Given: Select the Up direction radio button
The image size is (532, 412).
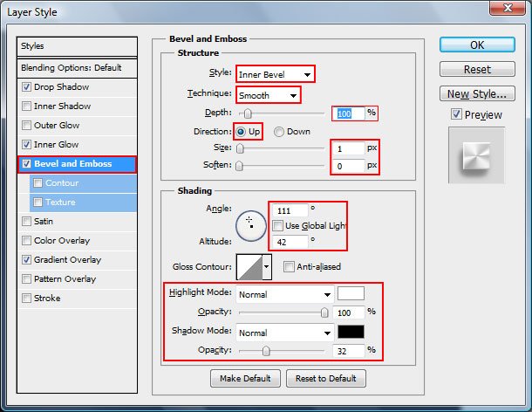Looking at the screenshot, I should (x=241, y=132).
